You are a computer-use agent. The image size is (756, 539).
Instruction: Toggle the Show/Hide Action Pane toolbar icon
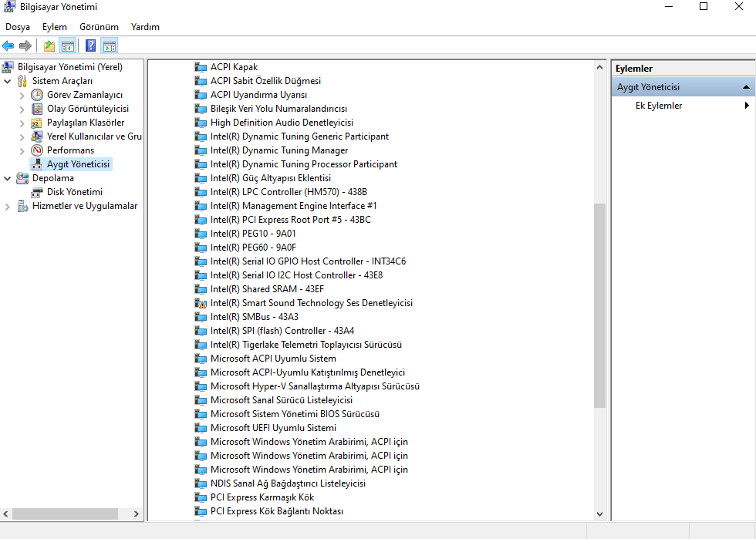click(110, 45)
